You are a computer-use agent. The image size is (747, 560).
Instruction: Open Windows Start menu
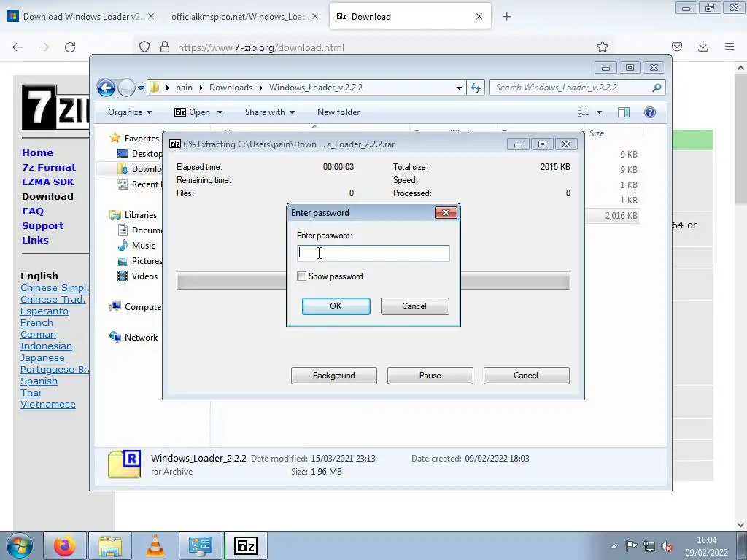tap(20, 545)
